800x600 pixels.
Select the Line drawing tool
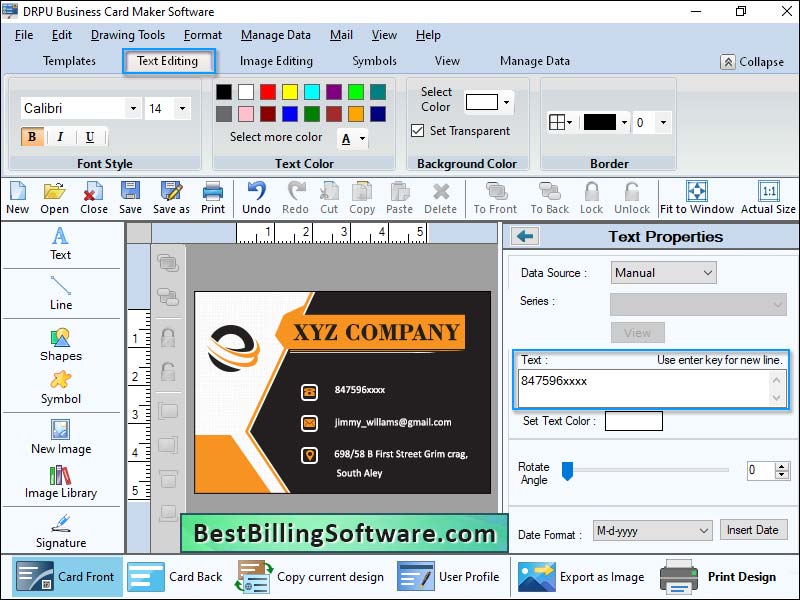[61, 293]
